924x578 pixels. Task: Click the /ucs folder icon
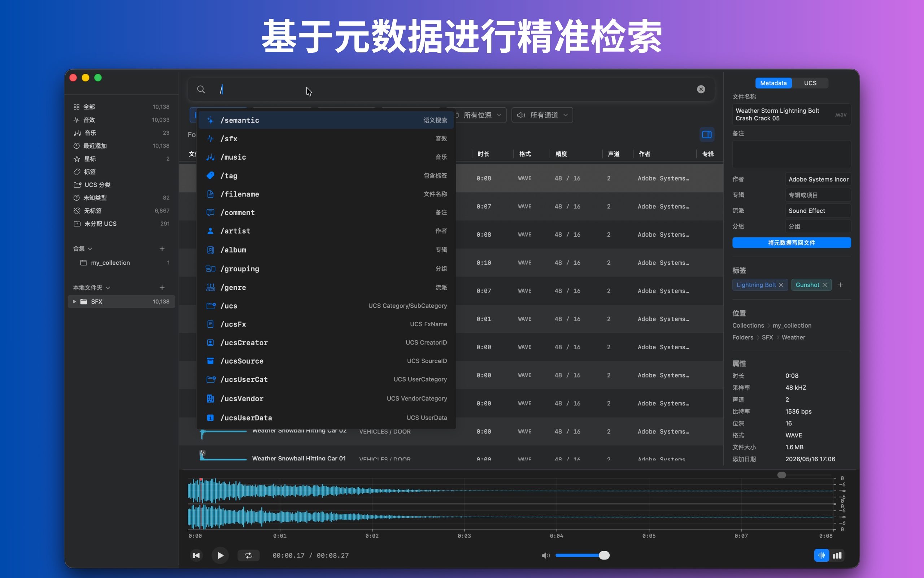click(x=211, y=306)
